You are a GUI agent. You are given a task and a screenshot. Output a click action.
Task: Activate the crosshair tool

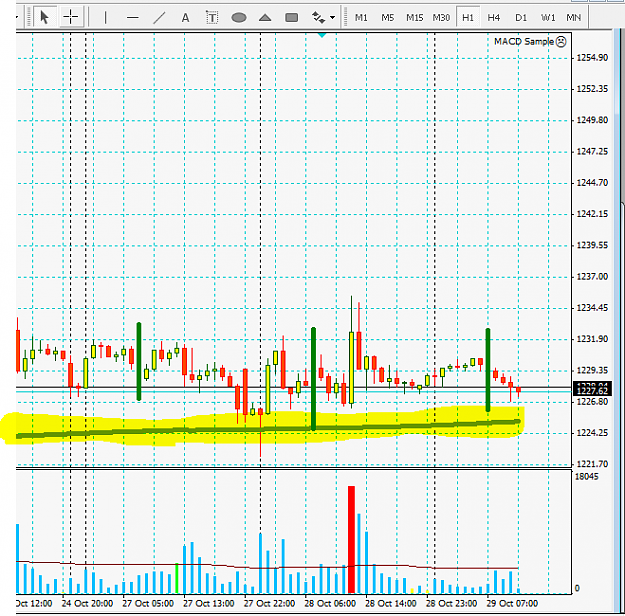[x=71, y=17]
